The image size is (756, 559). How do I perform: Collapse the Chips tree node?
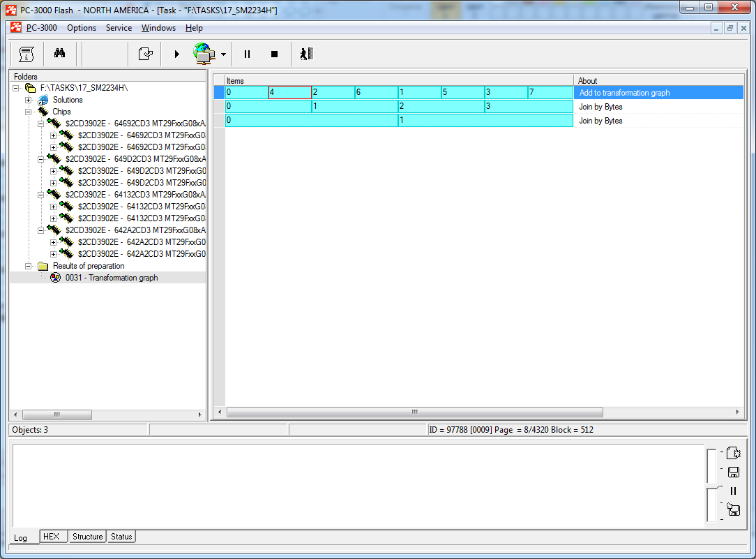tap(29, 112)
